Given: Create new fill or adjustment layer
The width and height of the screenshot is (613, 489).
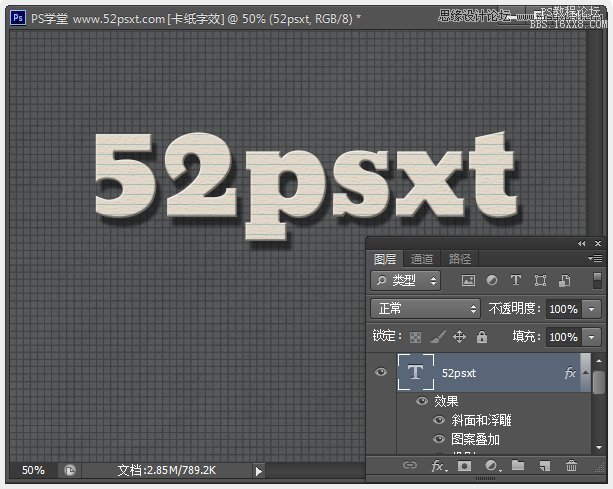Looking at the screenshot, I should coord(492,466).
